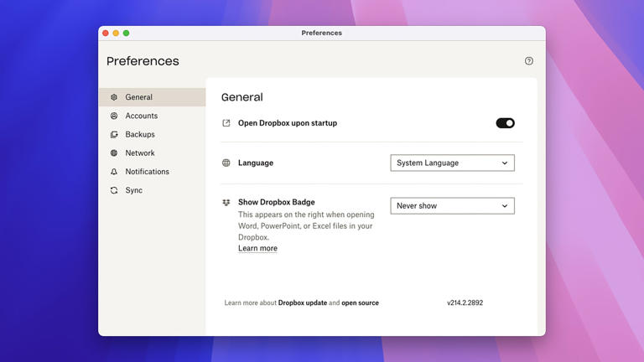Click the help question mark icon
This screenshot has width=644, height=362.
(x=528, y=60)
